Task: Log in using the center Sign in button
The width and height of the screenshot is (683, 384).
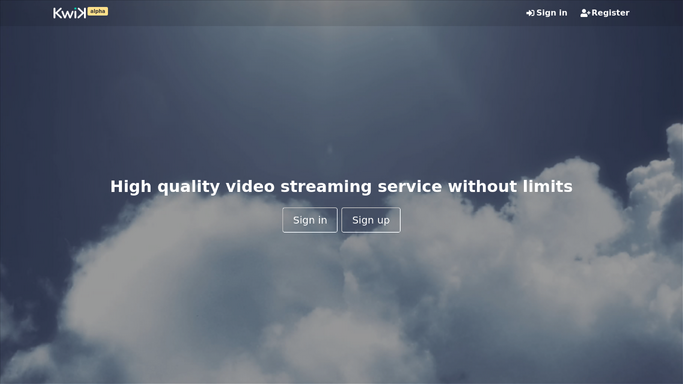Action: pyautogui.click(x=310, y=220)
